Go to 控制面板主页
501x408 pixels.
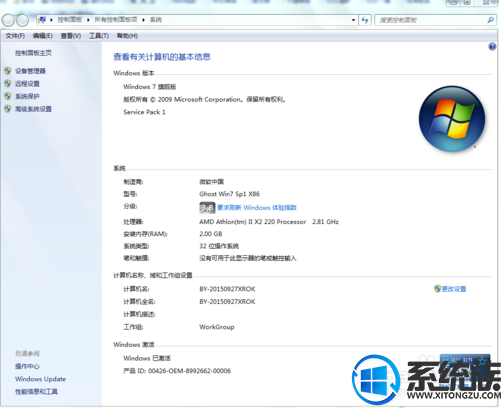[33, 53]
